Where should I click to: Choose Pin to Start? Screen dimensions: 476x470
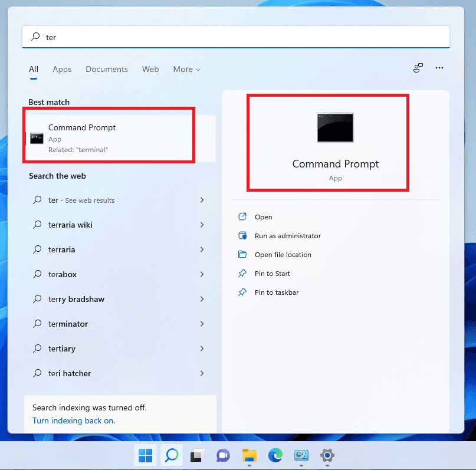point(273,274)
